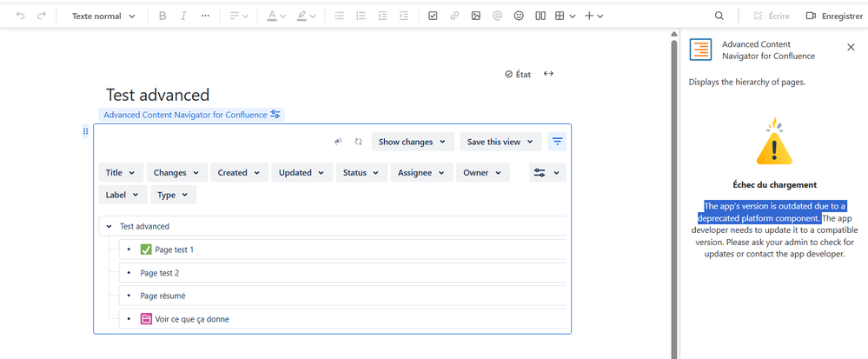Open the Save this view dropdown

coord(500,142)
